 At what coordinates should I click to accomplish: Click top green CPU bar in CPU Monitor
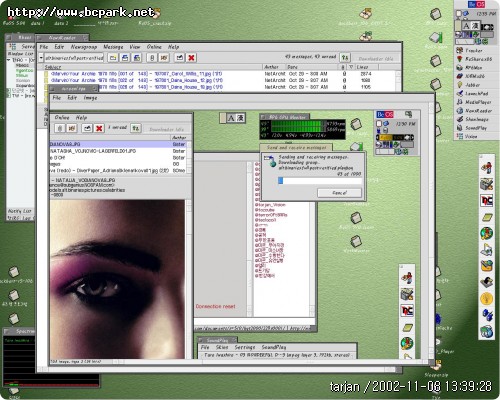point(298,123)
